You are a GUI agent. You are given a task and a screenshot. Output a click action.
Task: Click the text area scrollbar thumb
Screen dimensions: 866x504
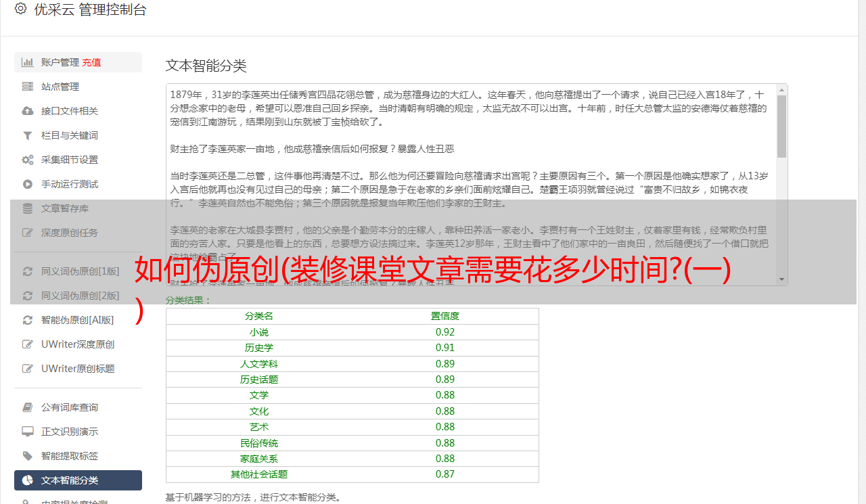[x=781, y=127]
